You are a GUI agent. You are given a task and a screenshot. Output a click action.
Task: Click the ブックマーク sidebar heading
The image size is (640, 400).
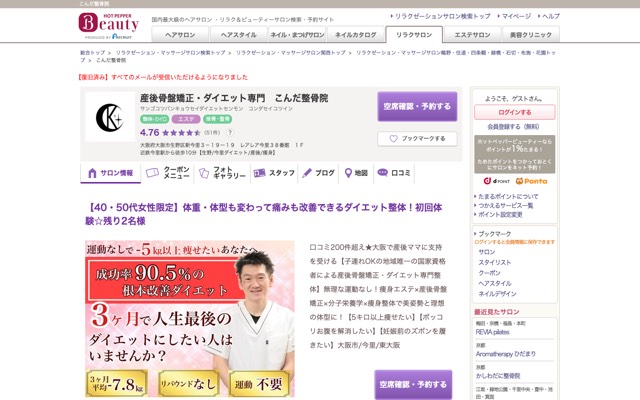click(494, 234)
